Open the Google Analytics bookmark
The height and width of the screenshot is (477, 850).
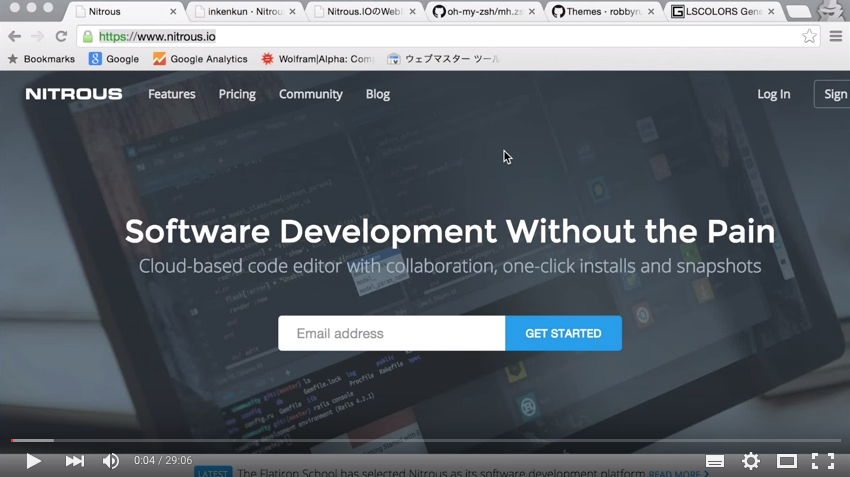[200, 59]
